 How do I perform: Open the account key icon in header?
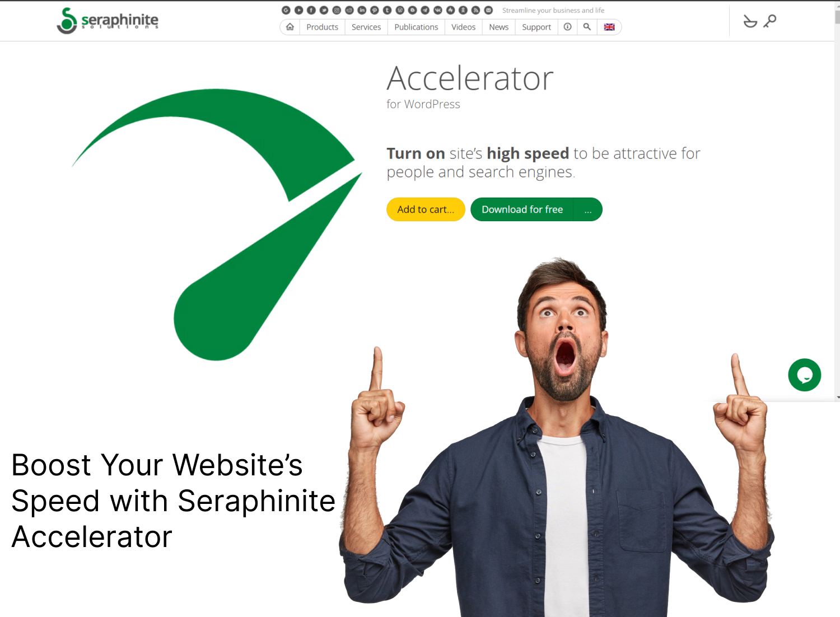[x=770, y=21]
